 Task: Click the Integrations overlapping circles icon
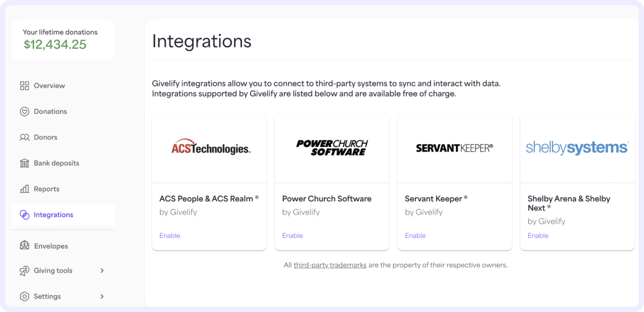(24, 215)
